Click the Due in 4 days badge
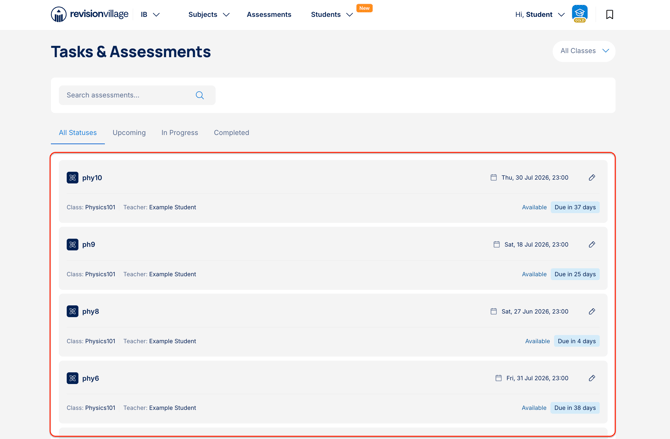Image resolution: width=670 pixels, height=439 pixels. tap(577, 341)
